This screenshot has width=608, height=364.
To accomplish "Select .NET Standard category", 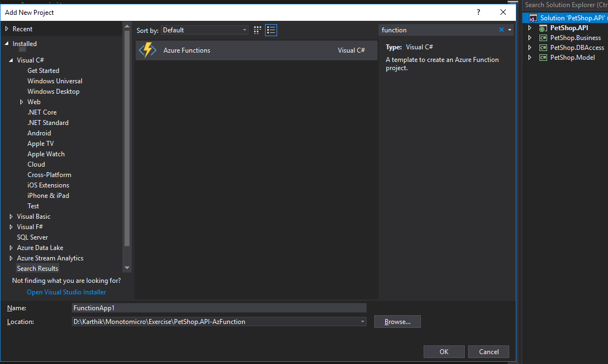I will (48, 123).
